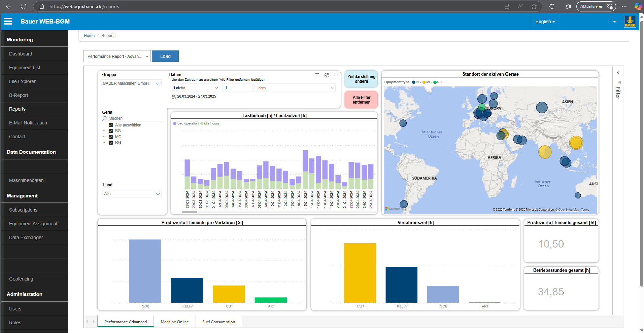The image size is (644, 333).
Task: Open split screen icon in address bar
Action: (x=507, y=6)
